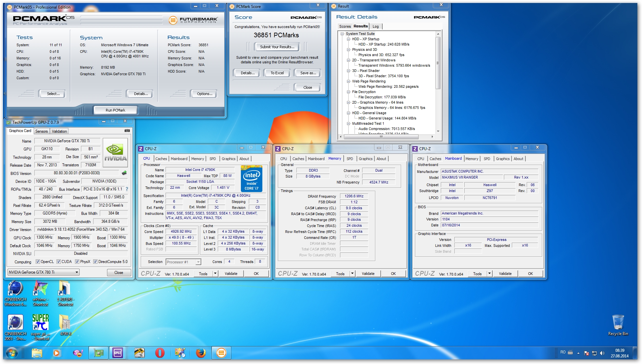Open Windows Explorer from the taskbar
The width and height of the screenshot is (642, 364).
point(37,353)
